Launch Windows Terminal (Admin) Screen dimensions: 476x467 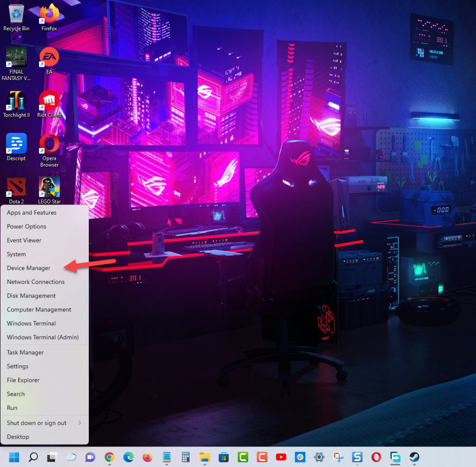[x=42, y=337]
